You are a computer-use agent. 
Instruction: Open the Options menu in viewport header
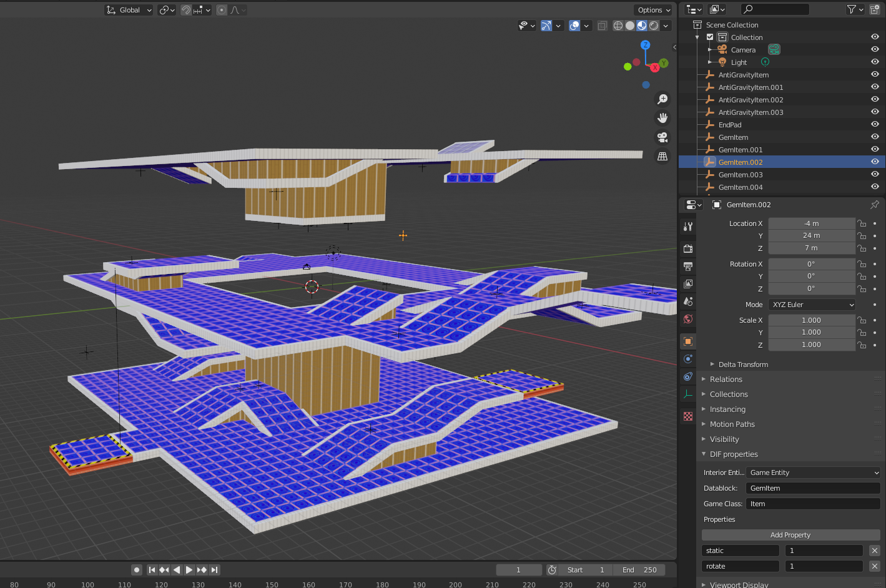point(654,10)
